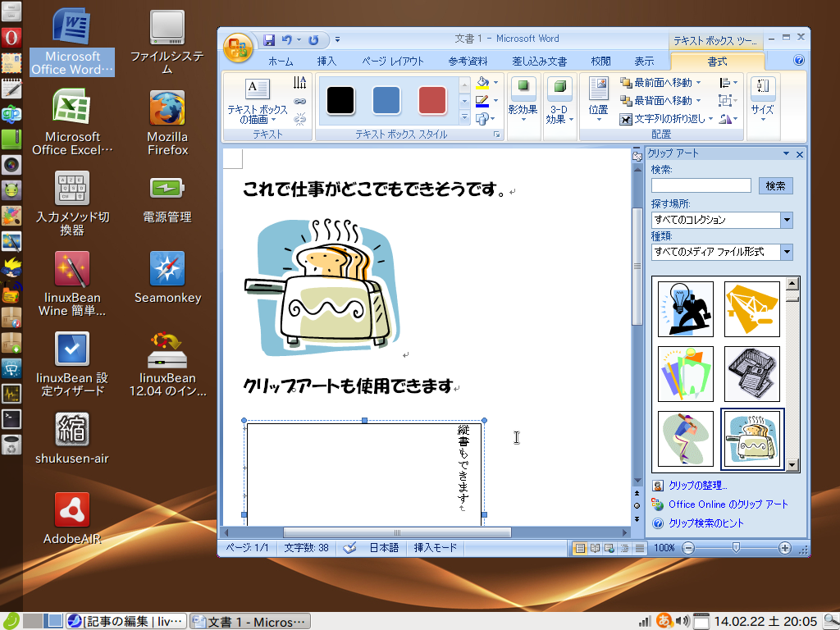The height and width of the screenshot is (630, 840).
Task: Create a text box link
Action: (300, 101)
